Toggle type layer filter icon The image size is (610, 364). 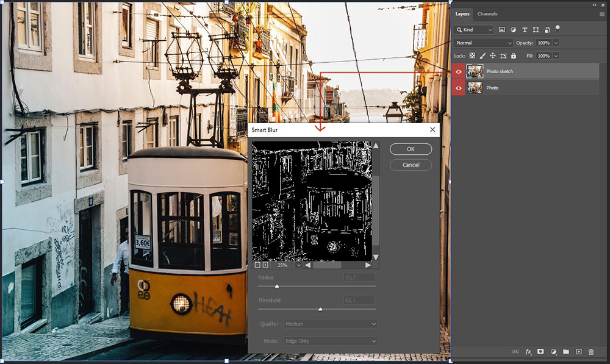525,29
